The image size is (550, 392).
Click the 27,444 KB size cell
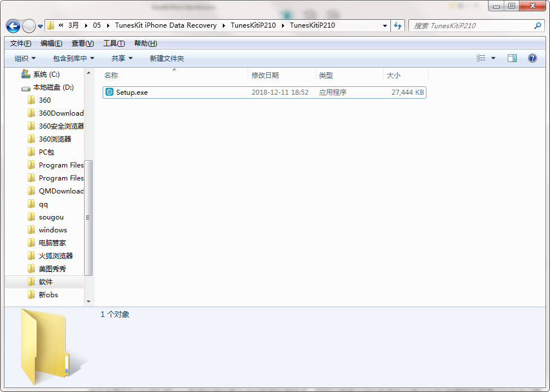coord(408,93)
